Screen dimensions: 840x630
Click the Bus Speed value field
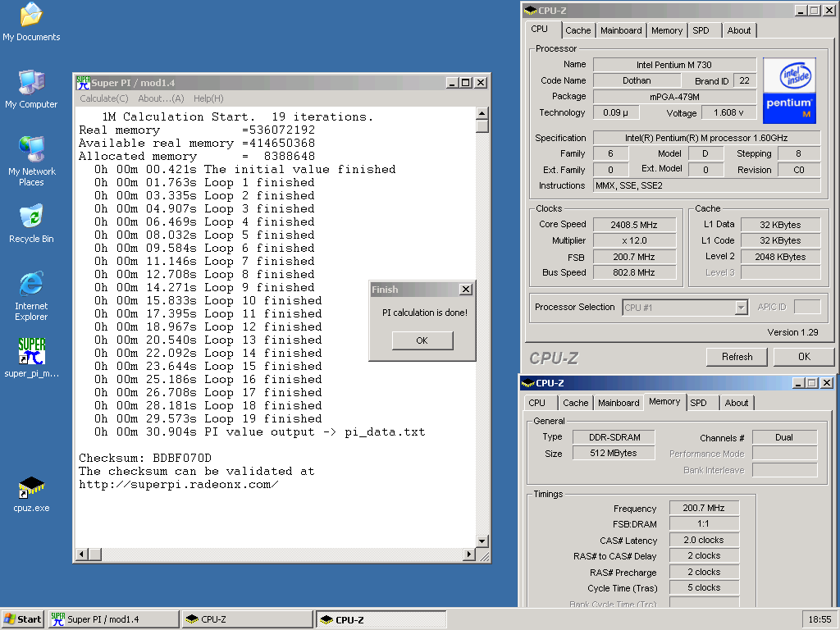click(634, 272)
